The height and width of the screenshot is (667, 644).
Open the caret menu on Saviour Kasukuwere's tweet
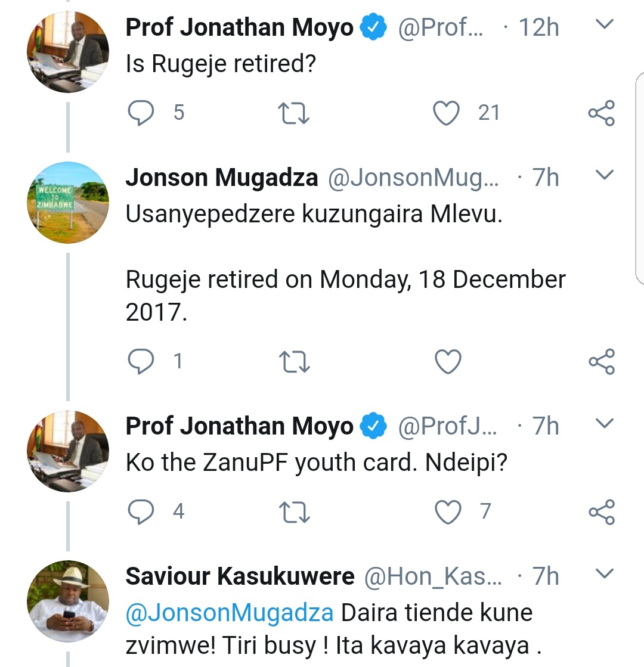606,574
